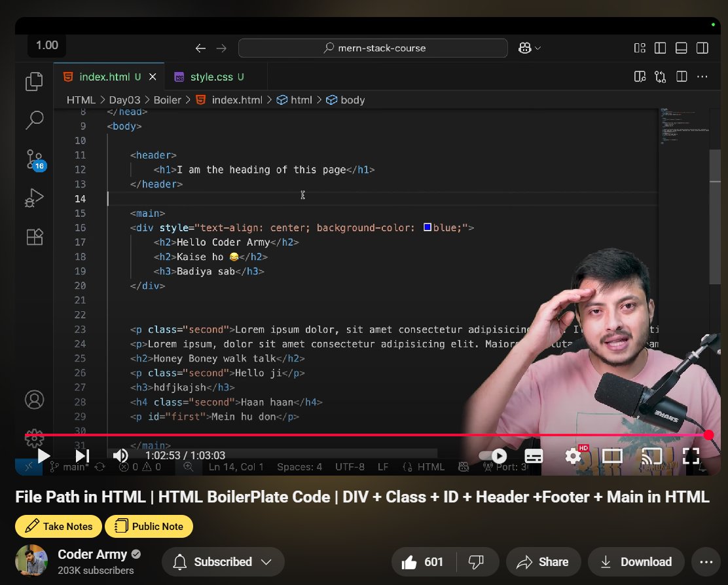The image size is (728, 585).
Task: Toggle the bottom panel icon
Action: tap(681, 48)
